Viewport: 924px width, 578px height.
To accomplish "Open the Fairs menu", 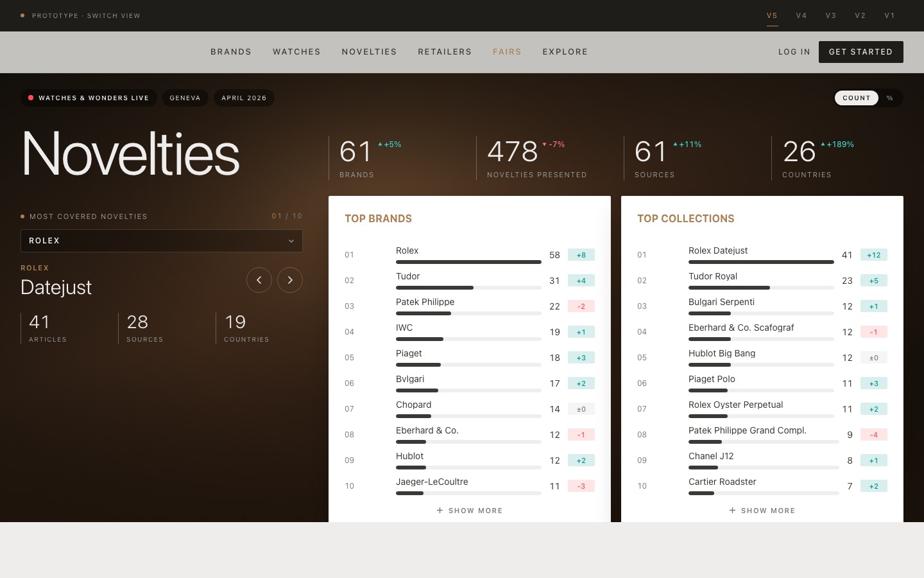I will coord(507,52).
